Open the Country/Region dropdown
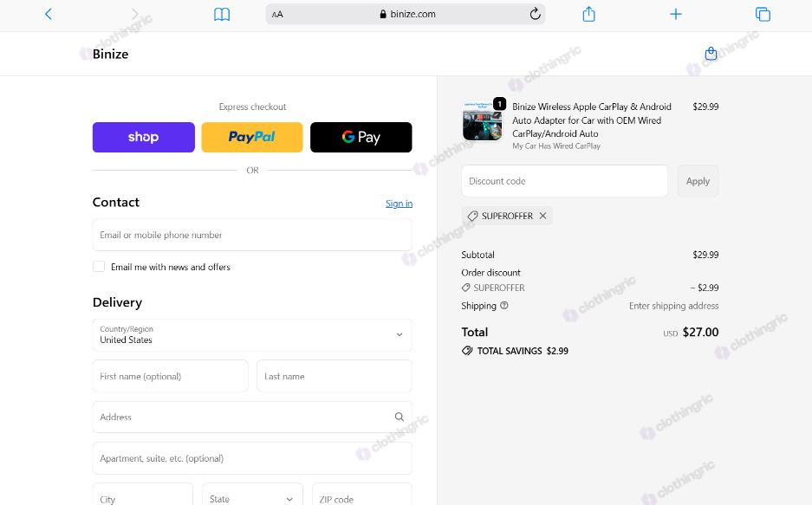The width and height of the screenshot is (812, 505). 252,334
